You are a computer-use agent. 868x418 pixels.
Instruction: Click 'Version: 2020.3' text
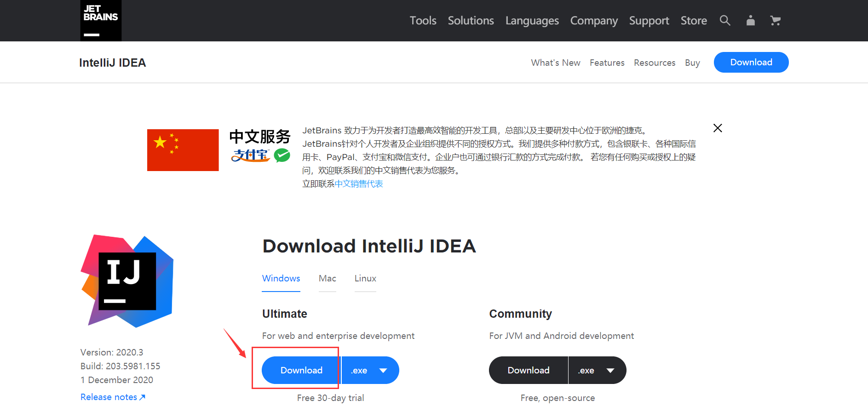click(x=112, y=352)
